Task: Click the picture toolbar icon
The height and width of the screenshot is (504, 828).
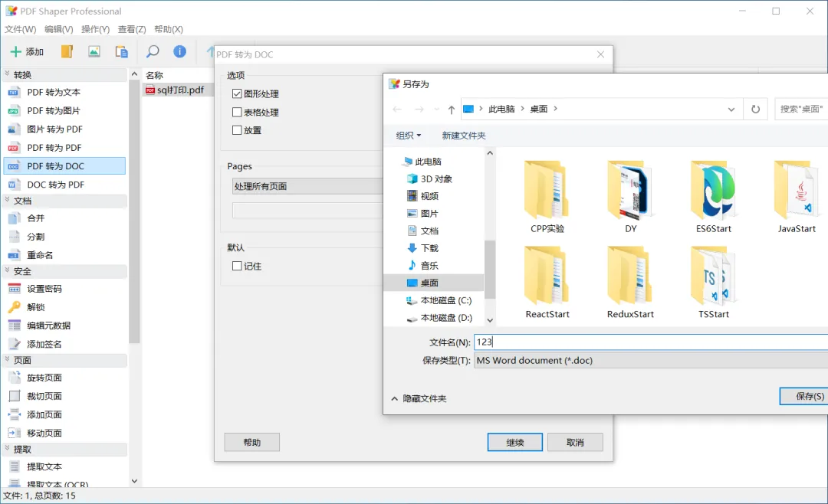Action: tap(94, 51)
